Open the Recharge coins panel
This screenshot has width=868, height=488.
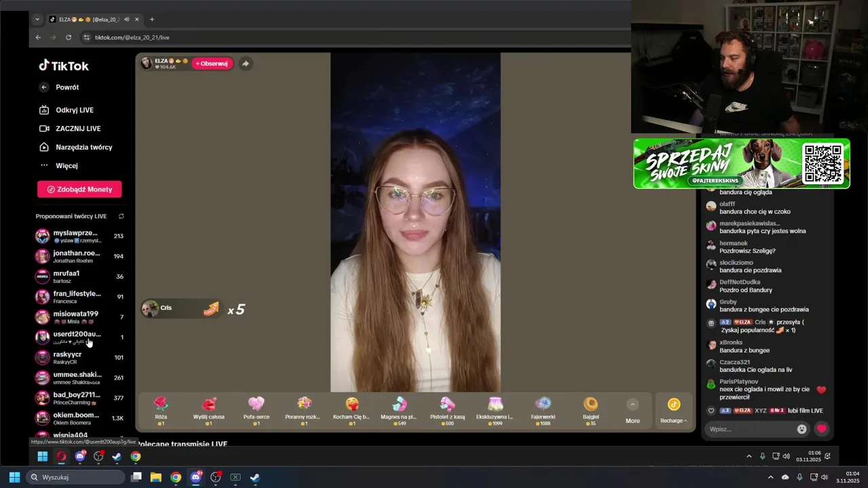tap(673, 411)
